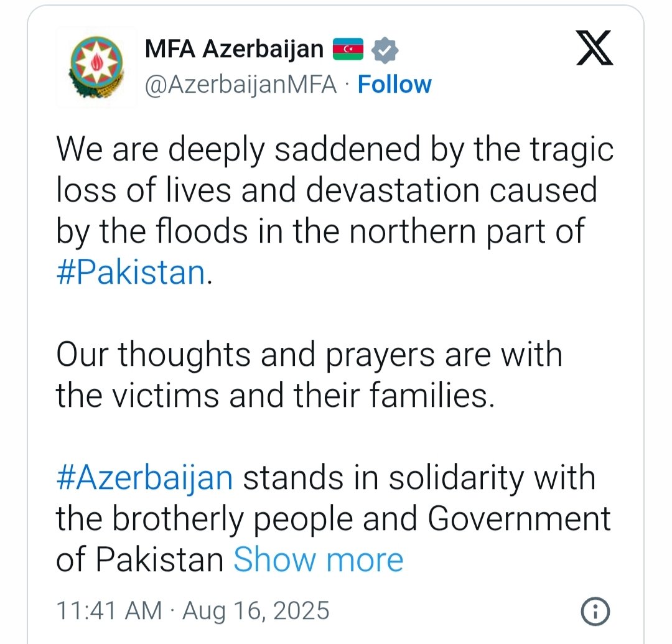Click the text 'victims and their families'
The image size is (672, 644).
tap(304, 395)
